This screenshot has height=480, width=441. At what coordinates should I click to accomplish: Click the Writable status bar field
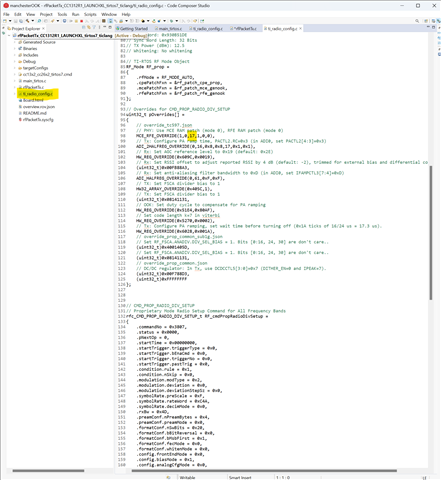coord(187,477)
